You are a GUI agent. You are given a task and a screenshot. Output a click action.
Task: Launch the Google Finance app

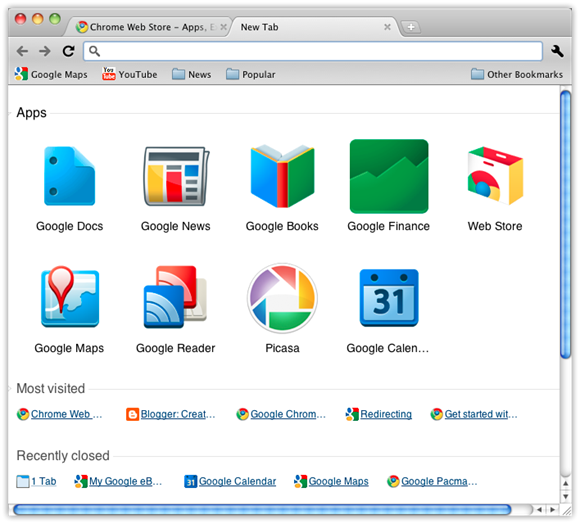coord(389,176)
